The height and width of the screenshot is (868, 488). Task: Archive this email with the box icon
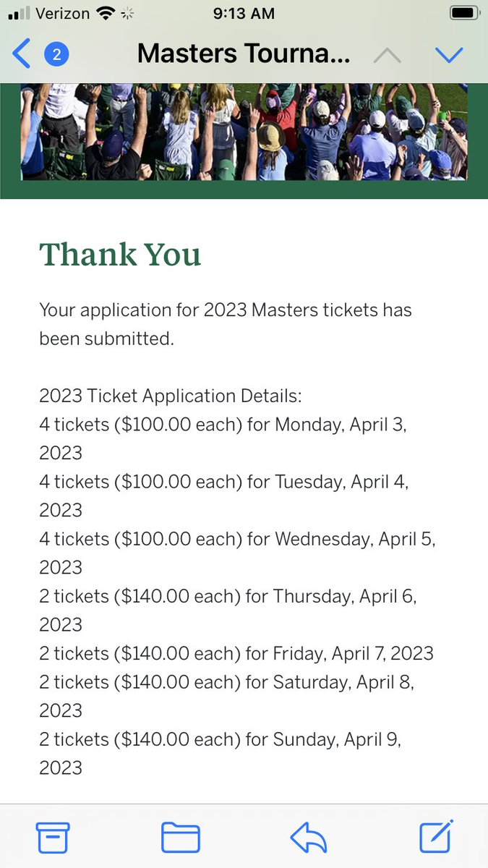pos(53,837)
